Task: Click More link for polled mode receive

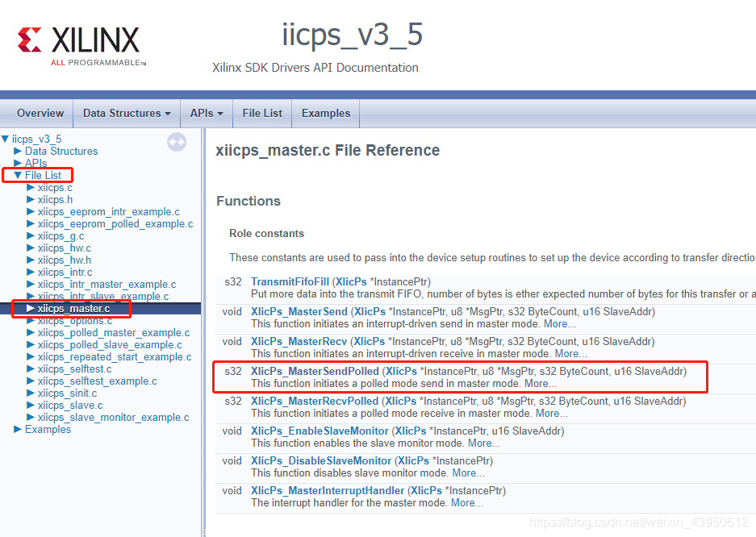Action: pos(552,413)
